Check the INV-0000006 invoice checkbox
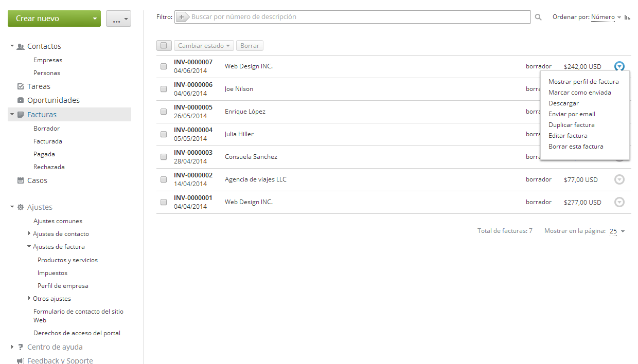638x364 pixels. tap(164, 89)
